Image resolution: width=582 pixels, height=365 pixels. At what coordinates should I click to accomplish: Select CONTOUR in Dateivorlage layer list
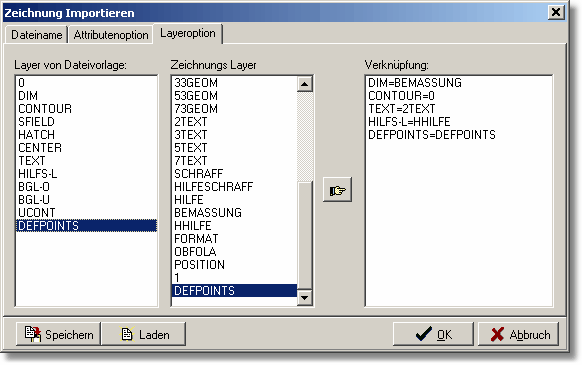pos(86,109)
